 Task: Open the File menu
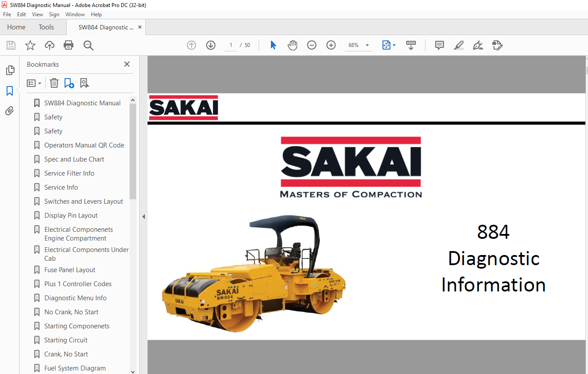[7, 14]
